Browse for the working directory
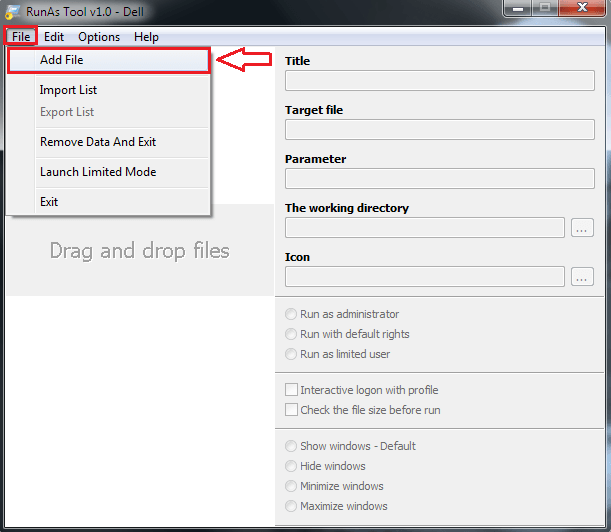The image size is (611, 532). [582, 228]
